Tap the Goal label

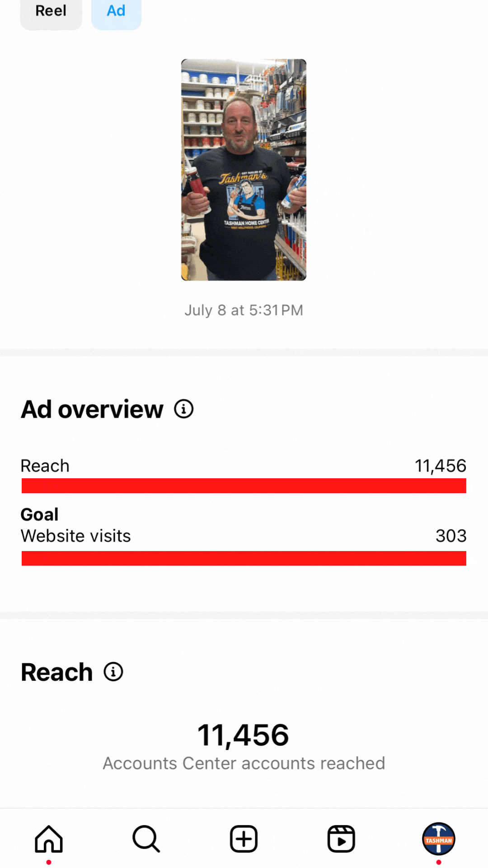pyautogui.click(x=40, y=514)
